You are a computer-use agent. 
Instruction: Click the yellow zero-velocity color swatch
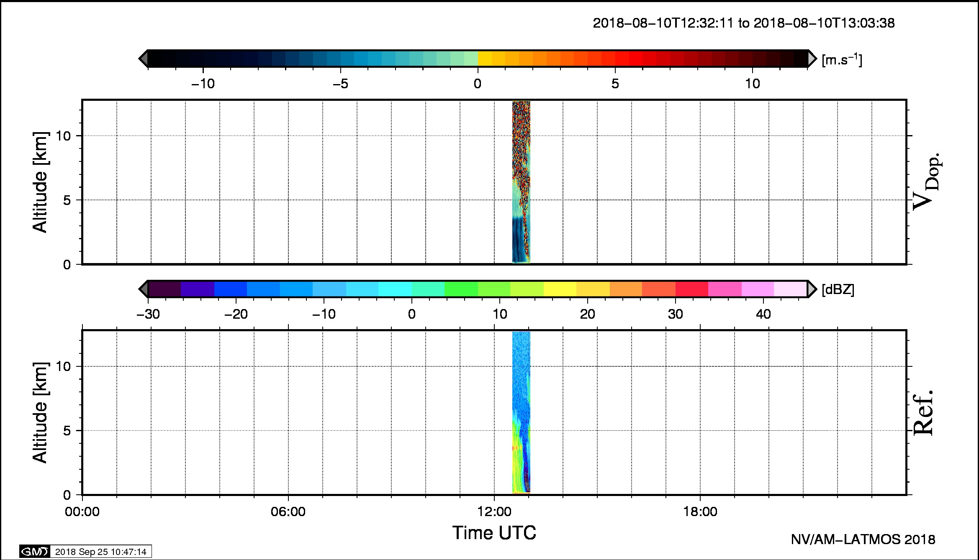pyautogui.click(x=484, y=59)
